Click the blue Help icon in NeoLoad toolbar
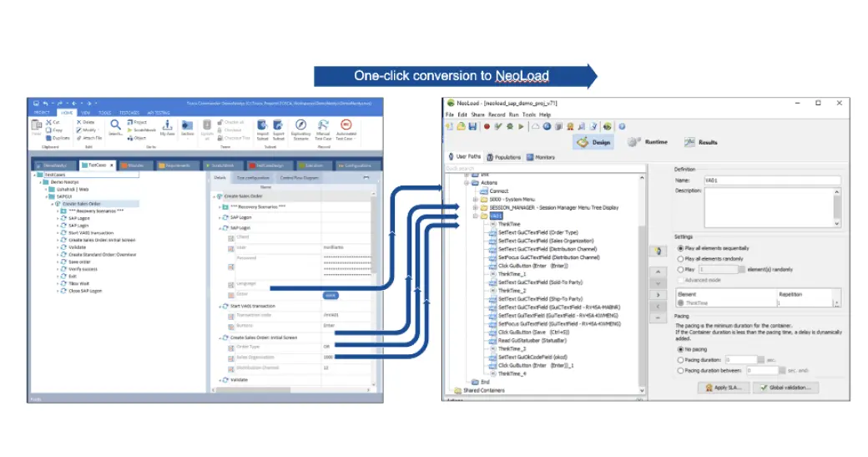This screenshot has width=868, height=457. coord(622,126)
